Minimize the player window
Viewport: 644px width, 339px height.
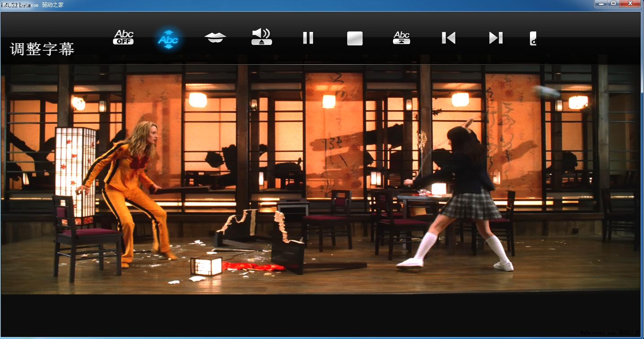click(602, 4)
